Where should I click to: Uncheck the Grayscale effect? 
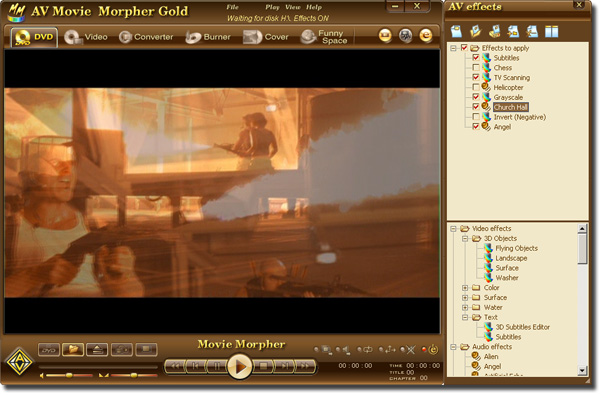click(x=476, y=97)
